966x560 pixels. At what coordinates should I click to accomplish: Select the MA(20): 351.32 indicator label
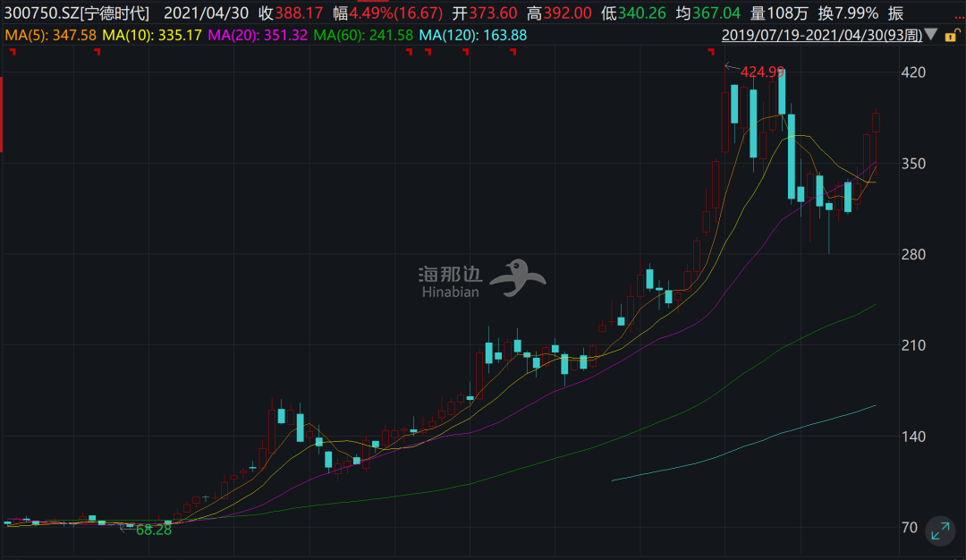click(258, 35)
